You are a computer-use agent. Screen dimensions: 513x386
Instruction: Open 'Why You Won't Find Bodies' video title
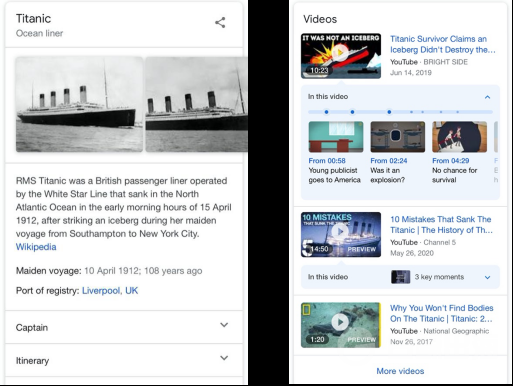[442, 313]
